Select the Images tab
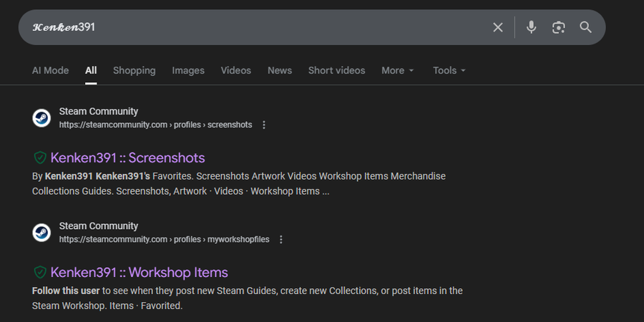Image resolution: width=644 pixels, height=322 pixels. tap(188, 70)
